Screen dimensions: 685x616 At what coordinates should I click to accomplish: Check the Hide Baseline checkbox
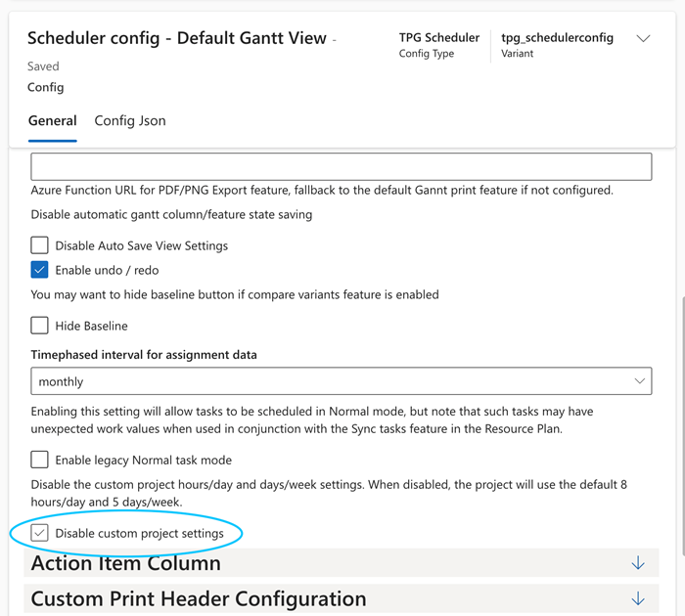pos(40,326)
